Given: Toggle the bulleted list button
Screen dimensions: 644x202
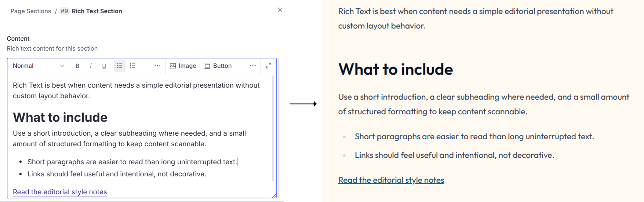Looking at the screenshot, I should coord(120,66).
